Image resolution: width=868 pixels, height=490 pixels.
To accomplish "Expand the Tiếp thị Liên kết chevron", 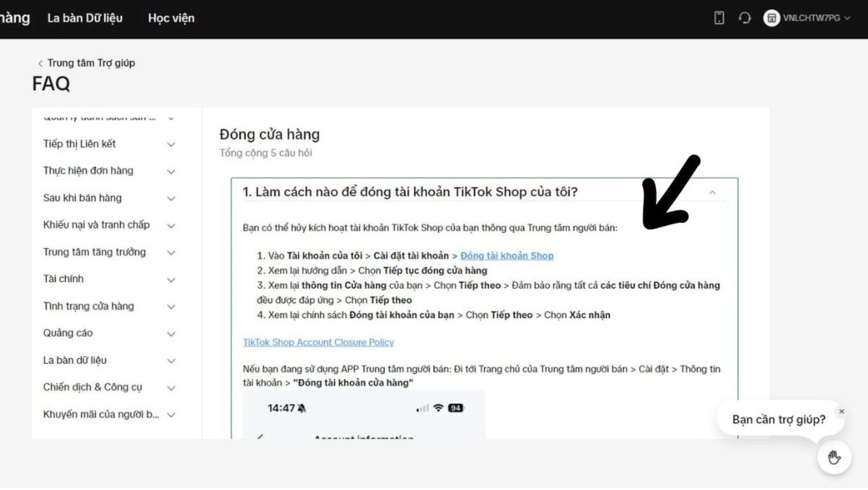I will point(171,144).
